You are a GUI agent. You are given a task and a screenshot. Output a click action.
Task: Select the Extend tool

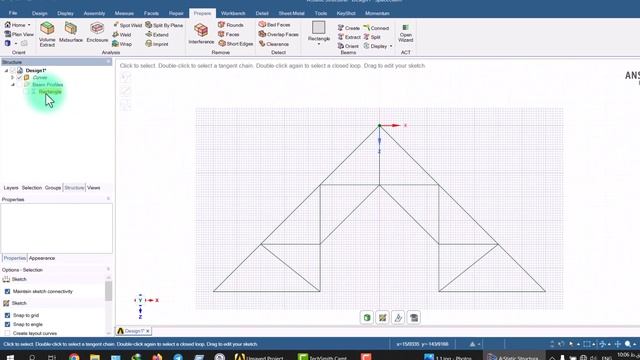pos(157,35)
